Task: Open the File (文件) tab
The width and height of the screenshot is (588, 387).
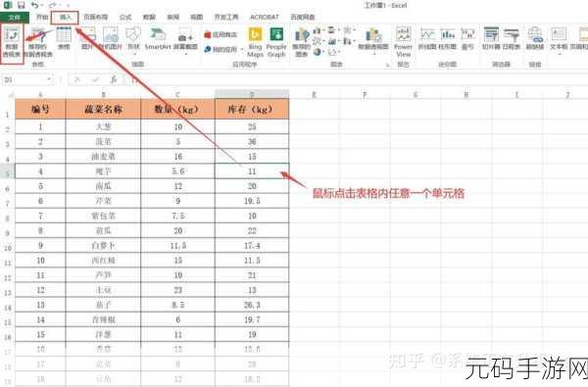Action: coord(15,18)
